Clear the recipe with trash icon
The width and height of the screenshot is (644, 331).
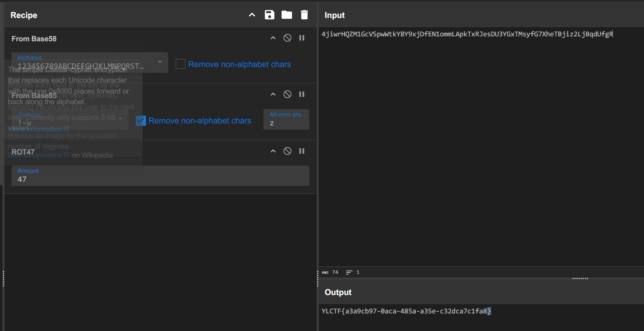click(304, 15)
